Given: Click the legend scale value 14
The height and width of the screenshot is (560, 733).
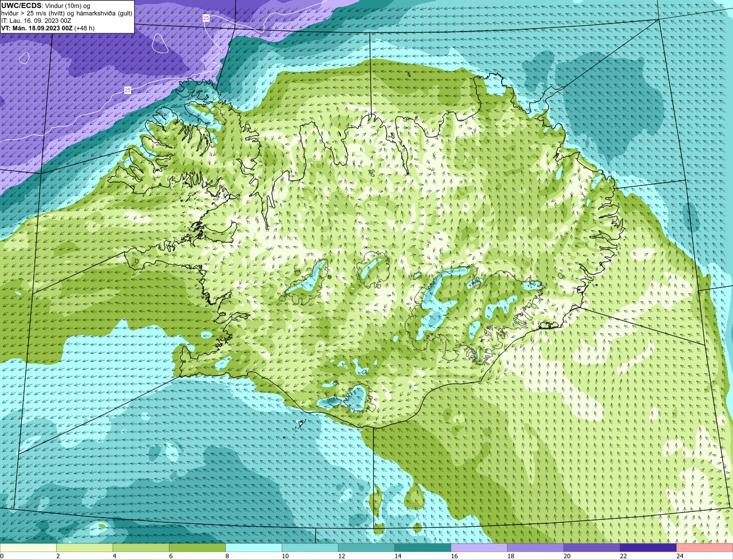Looking at the screenshot, I should [398, 556].
